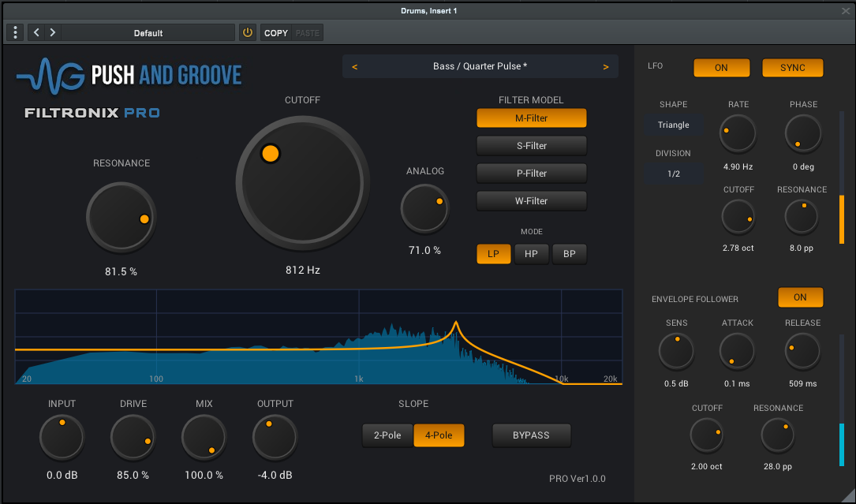
Task: Click the filter curve peak in spectrum display
Action: click(456, 324)
